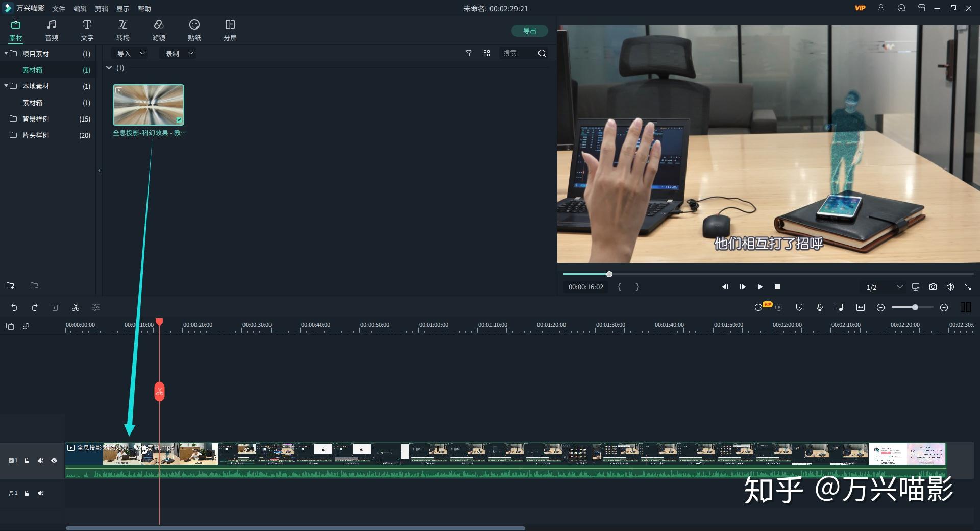Viewport: 980px width, 531px height.
Task: Open the adjust settings sliders icon
Action: click(96, 307)
